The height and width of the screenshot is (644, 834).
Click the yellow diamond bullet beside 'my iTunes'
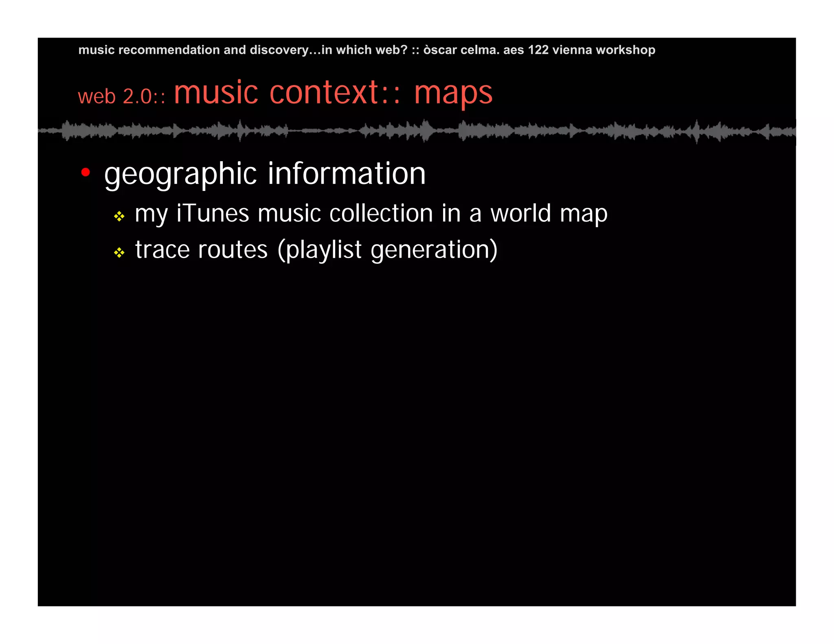click(119, 216)
